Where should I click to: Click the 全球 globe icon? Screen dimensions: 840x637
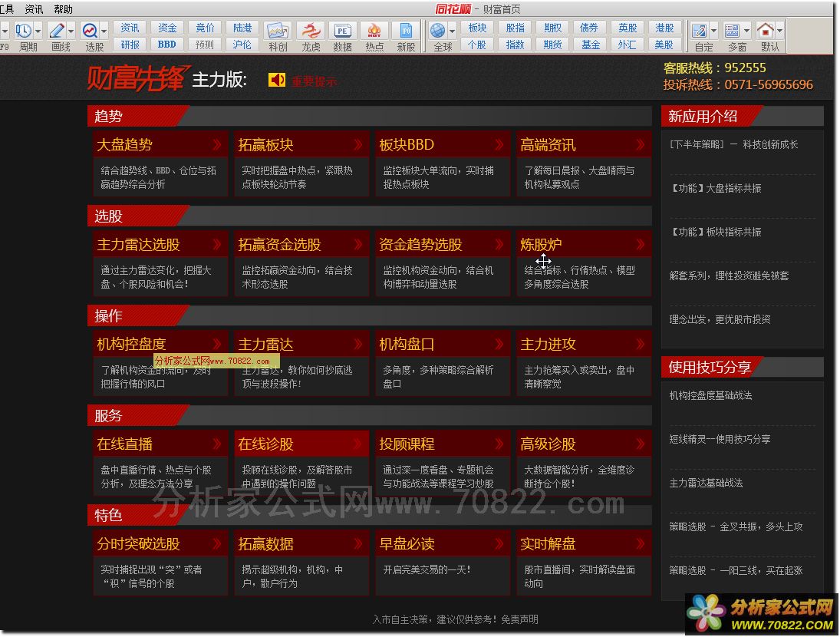point(438,31)
